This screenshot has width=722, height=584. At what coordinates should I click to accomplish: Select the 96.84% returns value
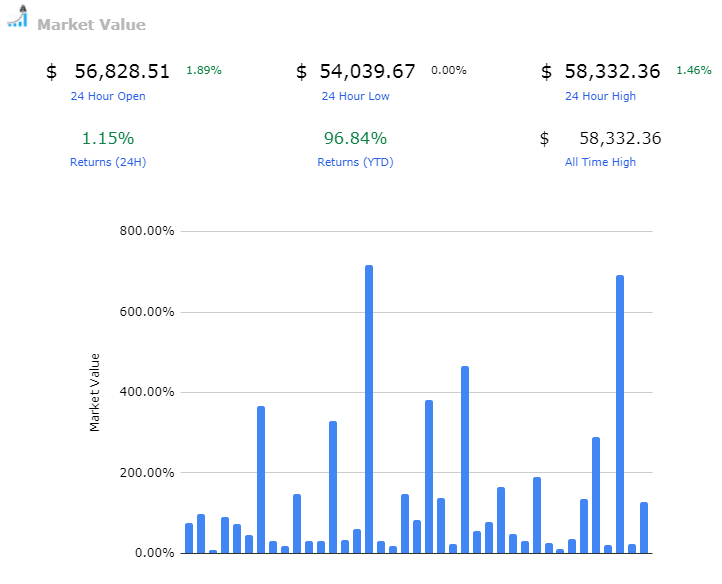(355, 138)
